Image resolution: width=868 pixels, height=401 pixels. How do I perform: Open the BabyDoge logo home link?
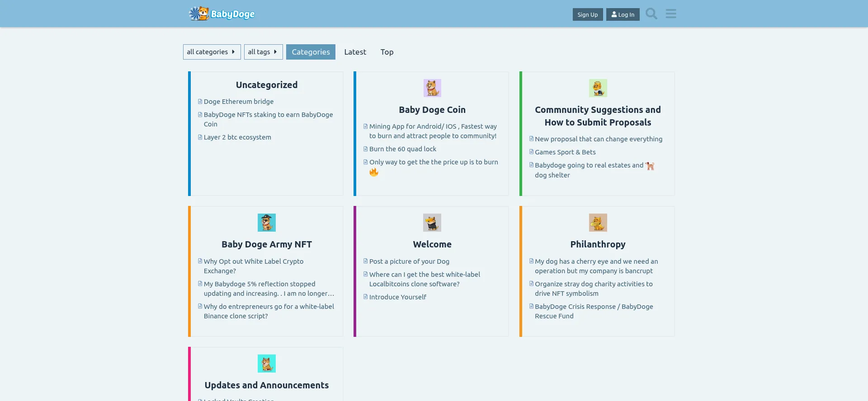pos(222,14)
